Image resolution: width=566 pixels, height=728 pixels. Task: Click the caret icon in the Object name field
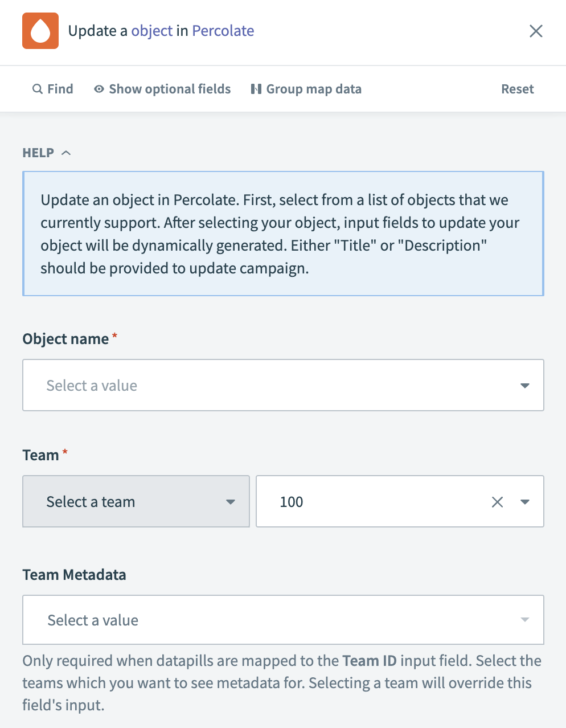(x=524, y=386)
